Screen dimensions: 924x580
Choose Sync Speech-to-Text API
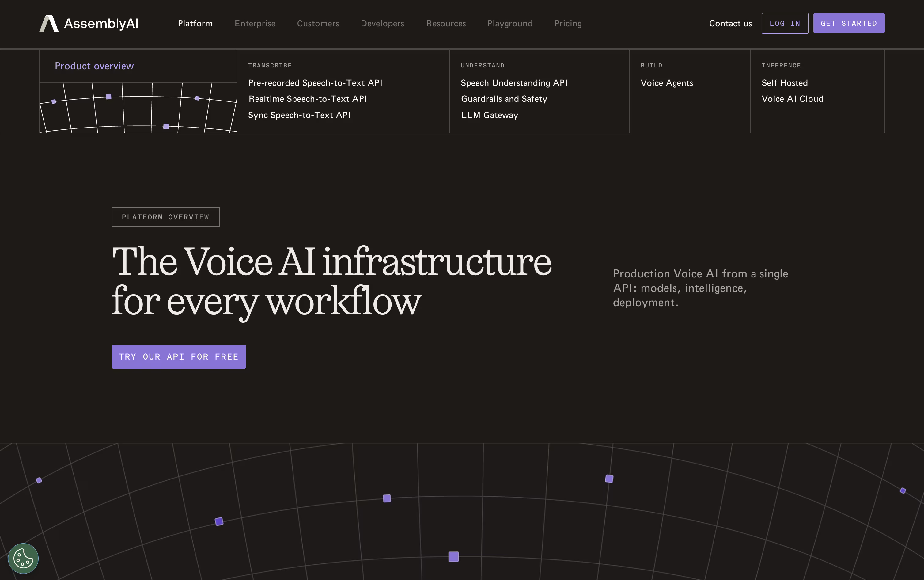point(299,115)
